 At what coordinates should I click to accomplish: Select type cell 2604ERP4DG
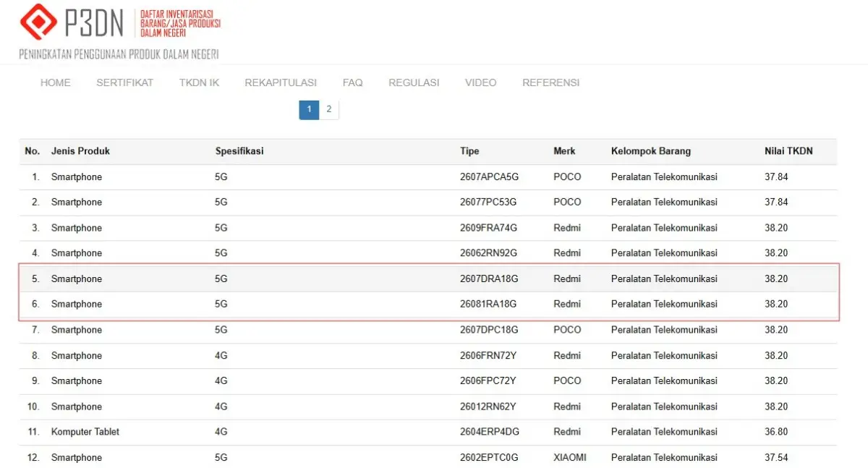(490, 432)
